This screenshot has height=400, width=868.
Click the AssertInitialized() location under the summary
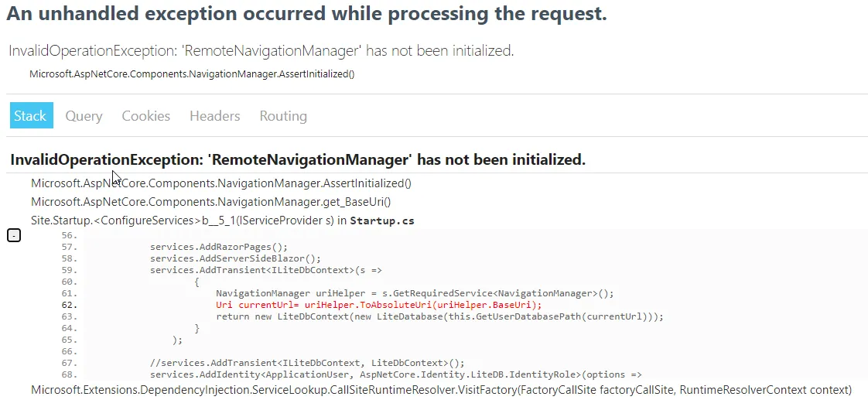point(192,74)
